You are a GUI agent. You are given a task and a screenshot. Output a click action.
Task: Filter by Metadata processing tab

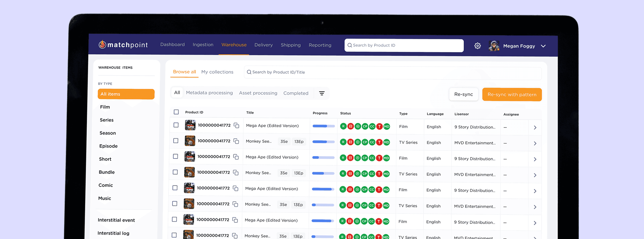click(x=209, y=93)
